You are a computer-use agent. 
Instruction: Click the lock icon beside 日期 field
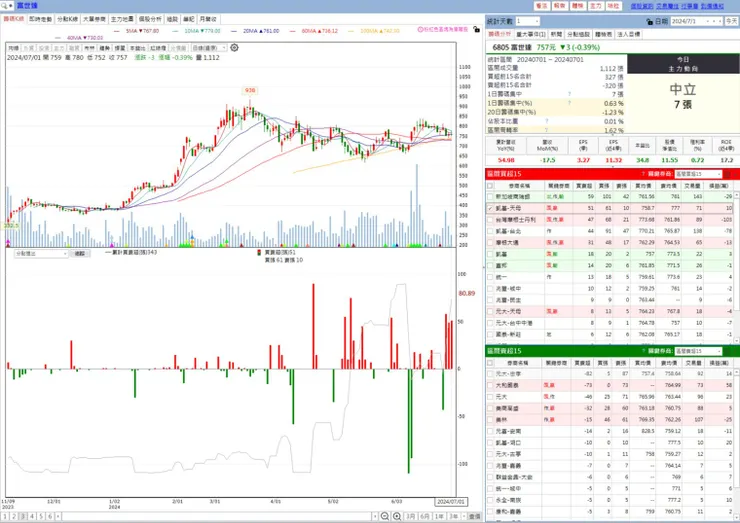tap(649, 21)
